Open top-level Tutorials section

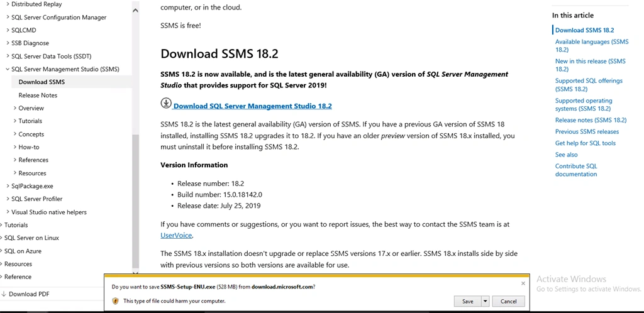coord(16,225)
